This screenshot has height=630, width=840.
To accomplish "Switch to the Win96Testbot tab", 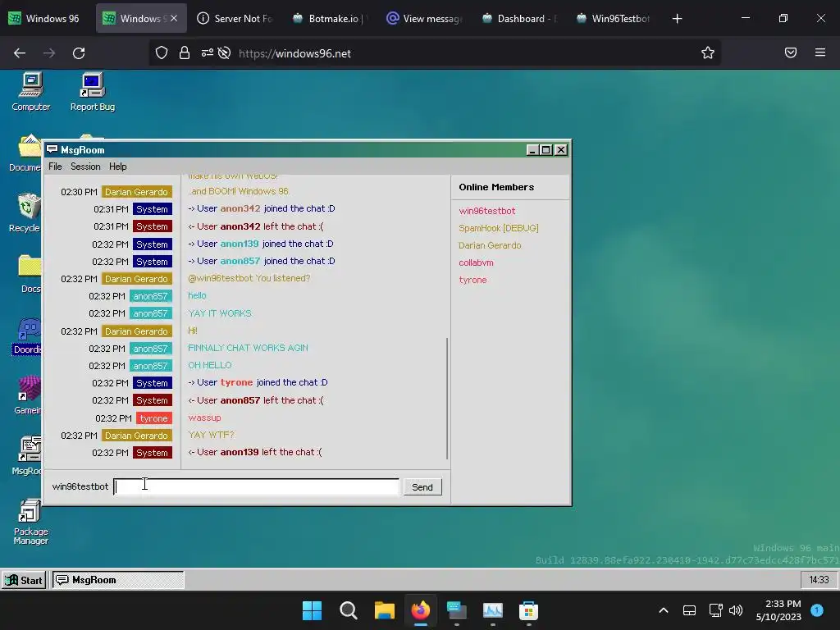I will 614,18.
